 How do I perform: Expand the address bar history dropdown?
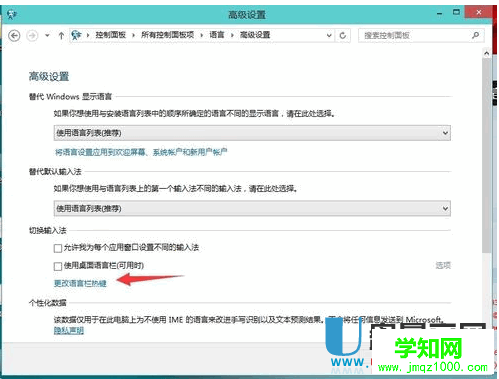coord(329,35)
